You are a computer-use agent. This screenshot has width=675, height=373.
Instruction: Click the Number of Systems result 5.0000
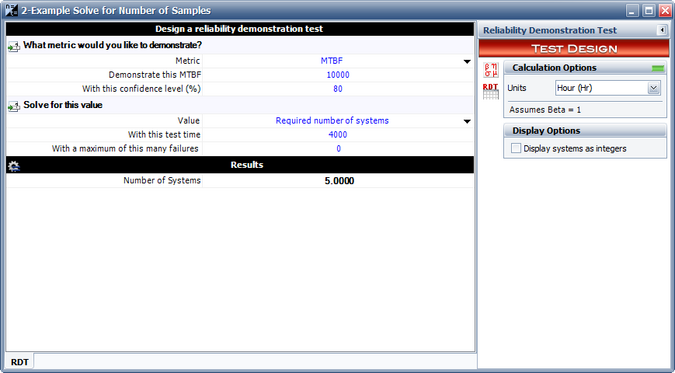tap(339, 180)
